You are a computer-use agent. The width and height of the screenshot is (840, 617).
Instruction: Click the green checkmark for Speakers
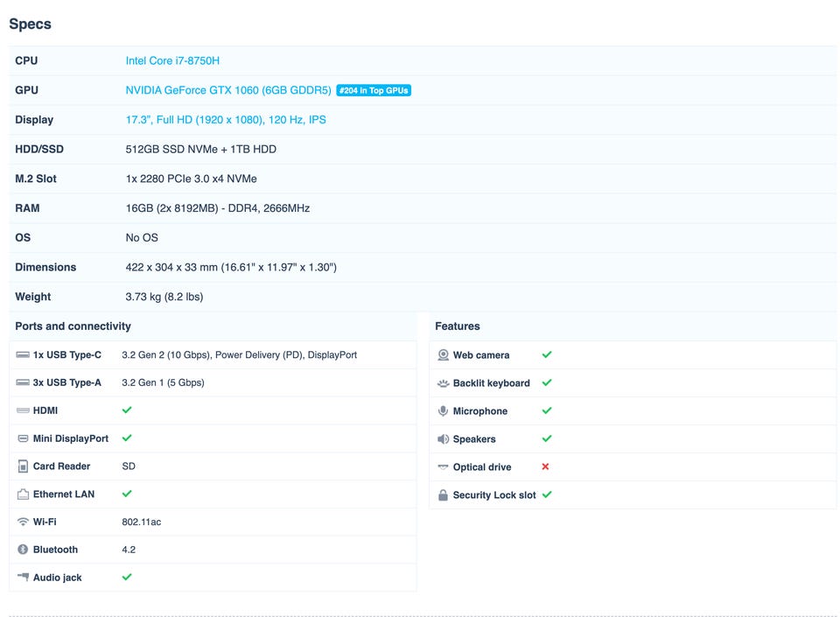point(547,438)
